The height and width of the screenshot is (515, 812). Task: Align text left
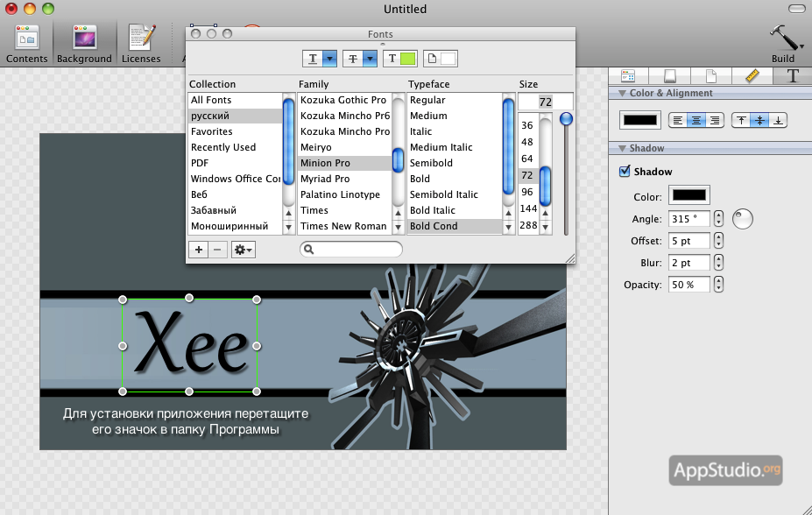677,121
